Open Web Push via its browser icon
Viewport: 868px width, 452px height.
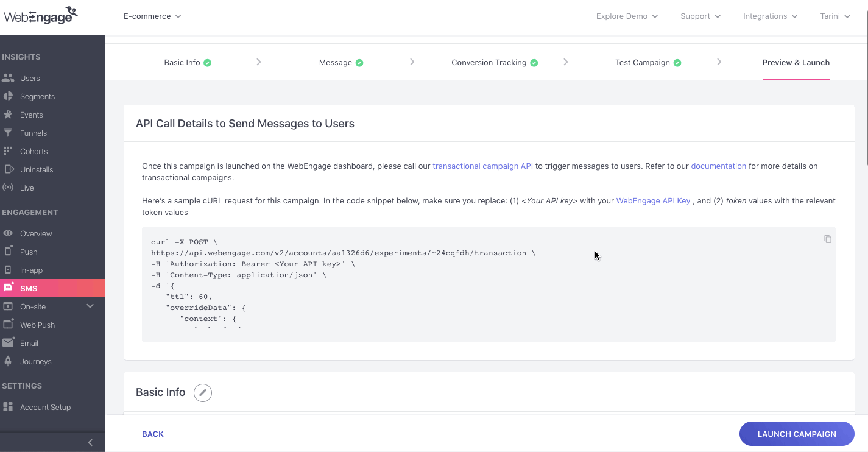(8, 325)
